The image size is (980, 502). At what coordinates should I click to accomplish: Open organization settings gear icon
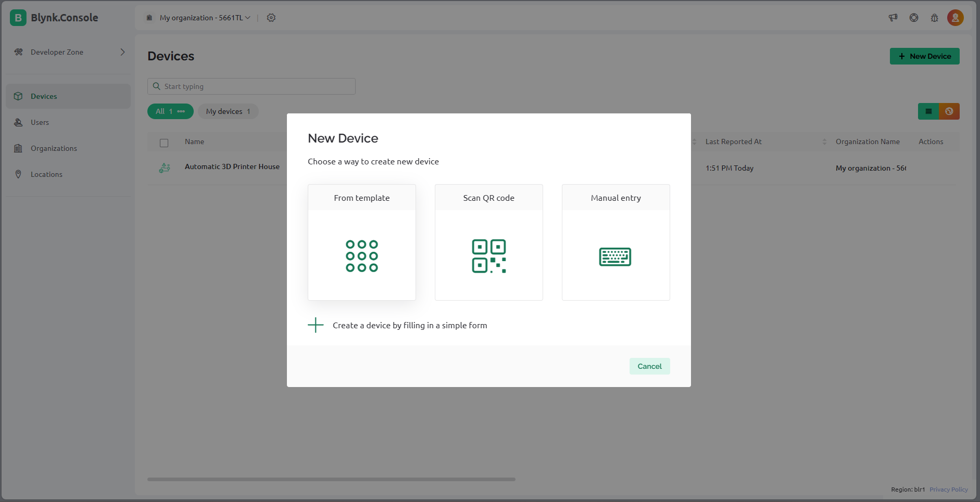[x=271, y=18]
